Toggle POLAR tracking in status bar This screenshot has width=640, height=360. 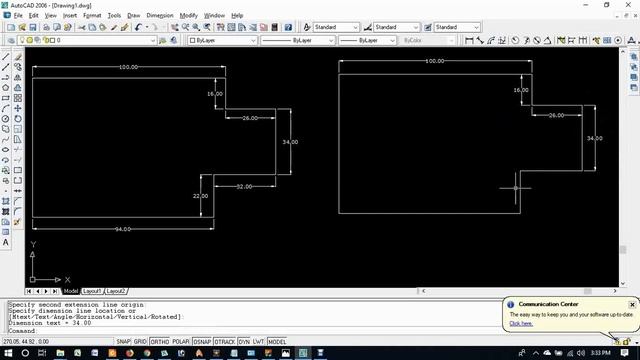180,342
